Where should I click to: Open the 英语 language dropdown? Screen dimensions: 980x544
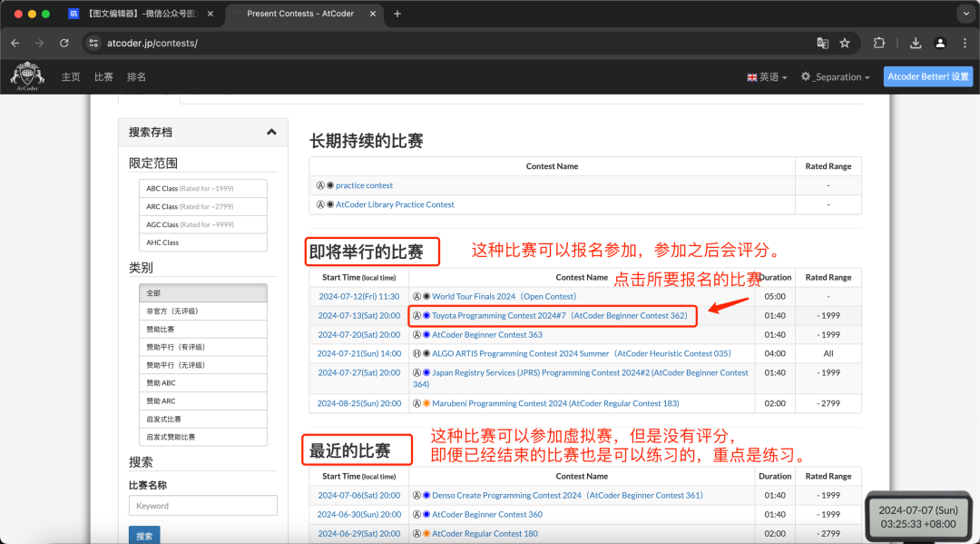764,77
